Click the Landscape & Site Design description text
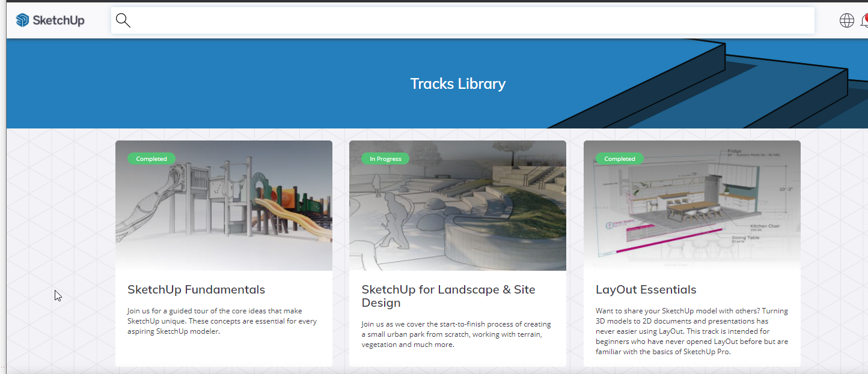The width and height of the screenshot is (868, 374). coord(456,334)
